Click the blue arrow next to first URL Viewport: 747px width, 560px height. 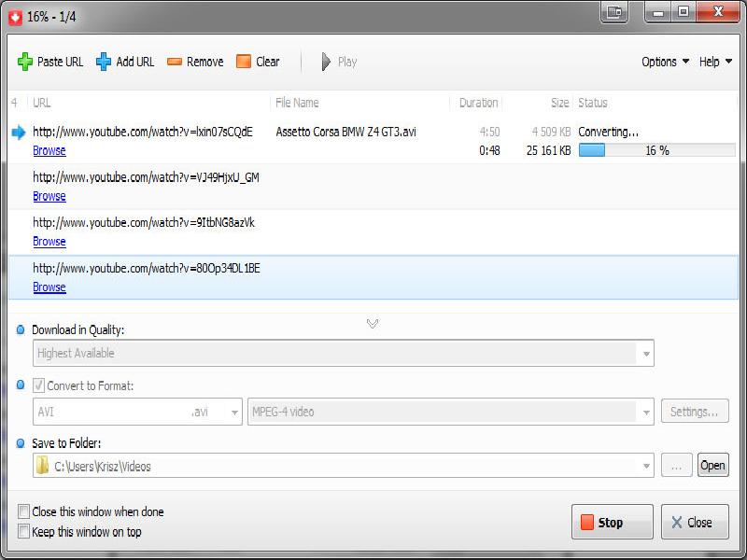point(19,132)
